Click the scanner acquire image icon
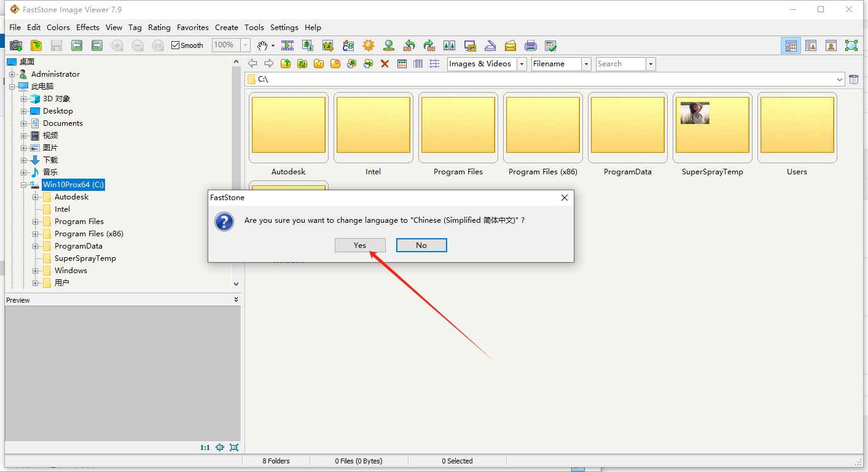The image size is (868, 472). 490,45
